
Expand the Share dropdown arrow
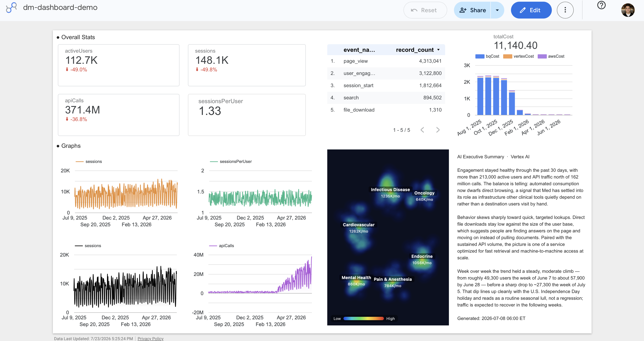497,10
